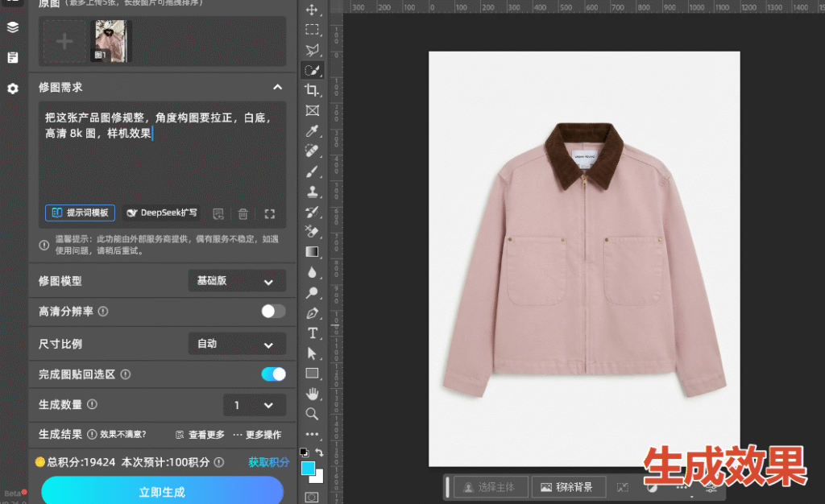Viewport: 825px width, 504px height.
Task: Select the History Brush tool
Action: pyautogui.click(x=312, y=212)
